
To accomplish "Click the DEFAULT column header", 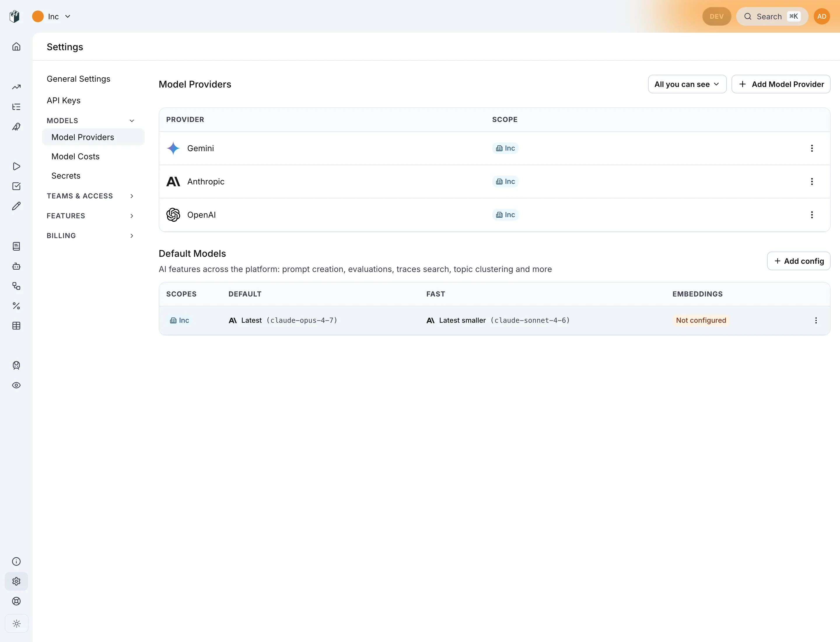I will (x=244, y=294).
